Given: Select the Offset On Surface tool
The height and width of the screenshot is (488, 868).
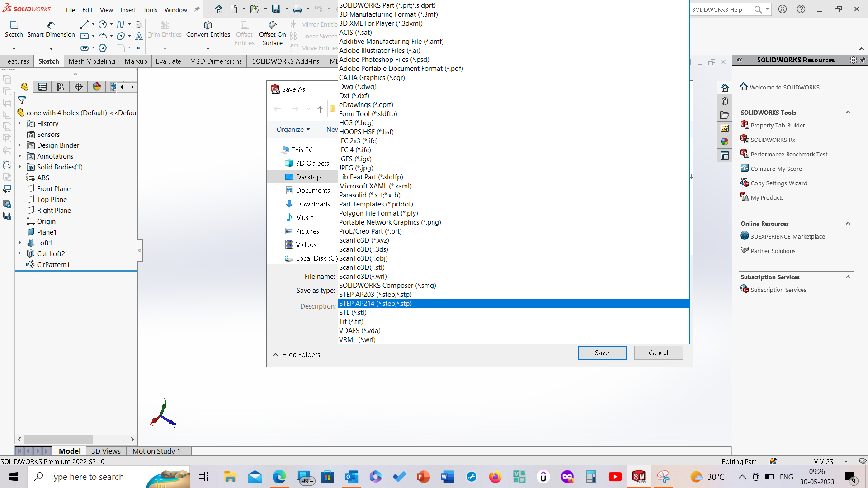Looking at the screenshot, I should click(x=272, y=33).
